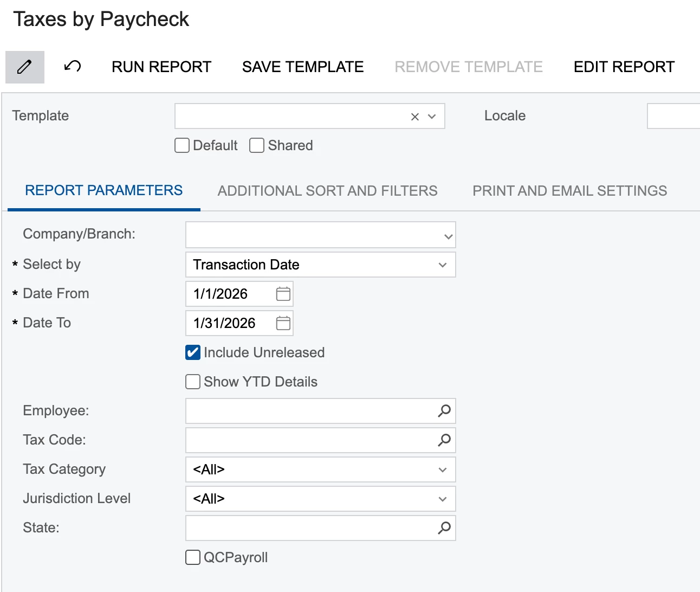Open the Jurisdiction Level dropdown
This screenshot has width=700, height=592.
tap(443, 499)
